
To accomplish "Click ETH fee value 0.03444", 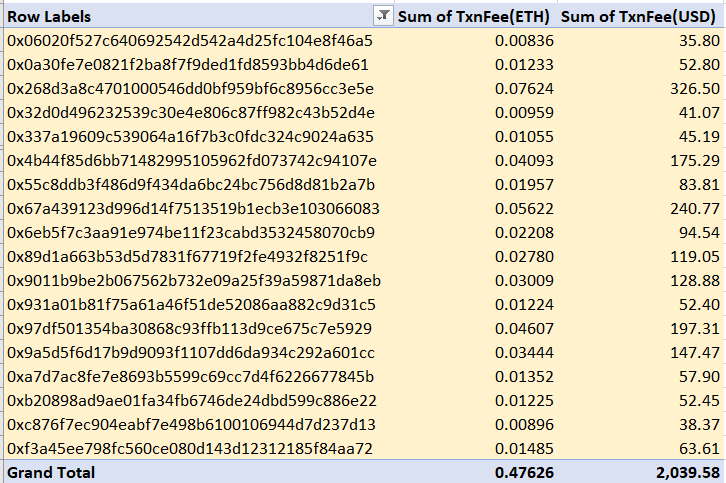I will [524, 353].
